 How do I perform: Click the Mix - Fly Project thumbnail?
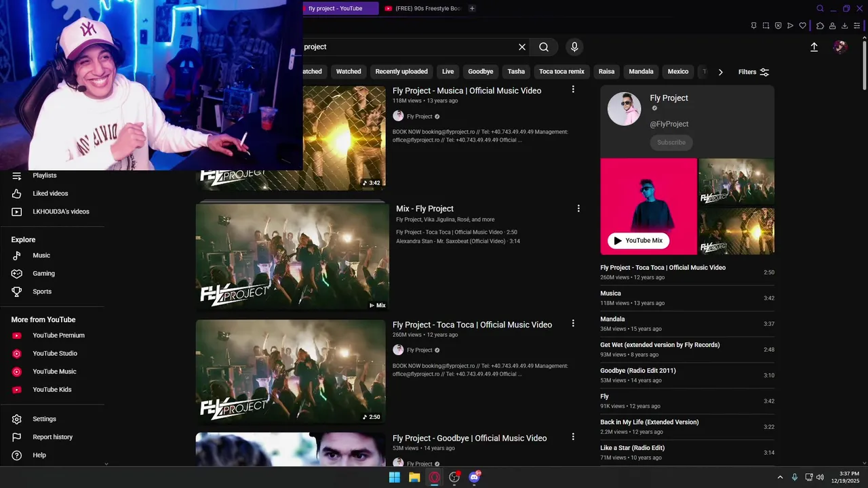point(292,256)
